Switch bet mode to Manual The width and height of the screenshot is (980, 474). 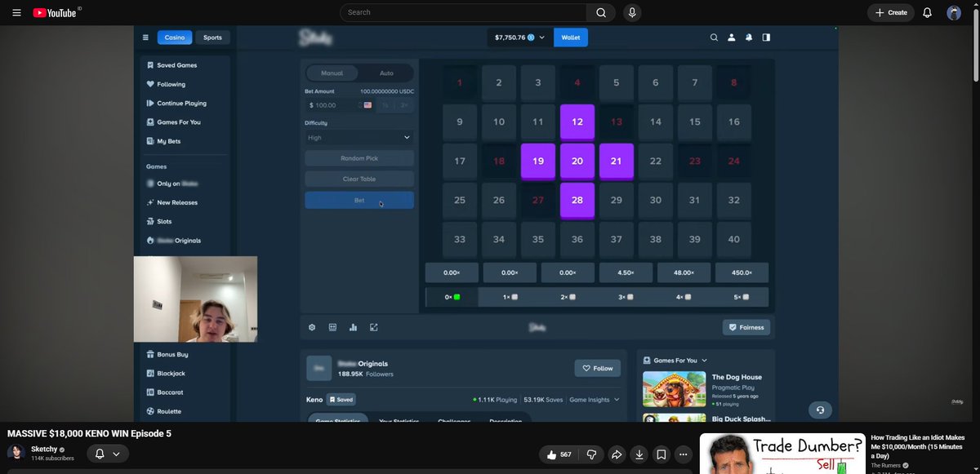click(x=332, y=73)
